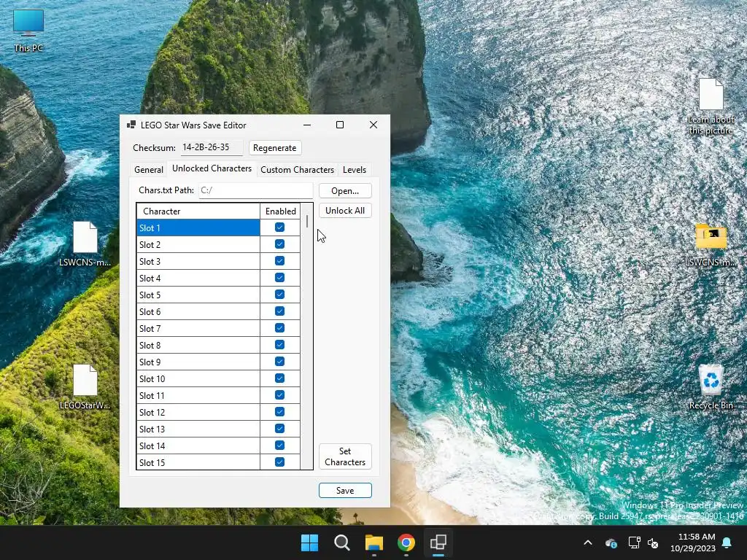
Task: Uncheck Enabled for Slot 9
Action: click(279, 362)
